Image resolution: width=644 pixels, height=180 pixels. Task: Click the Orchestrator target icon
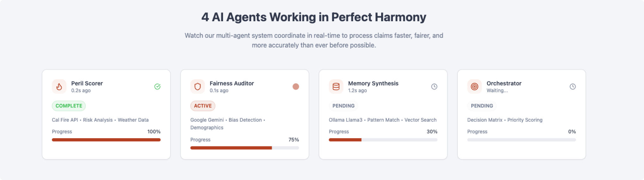pyautogui.click(x=474, y=87)
